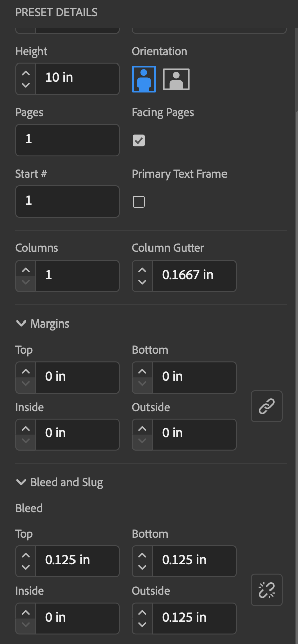Collapse the Margins section
298x644 pixels.
21,323
